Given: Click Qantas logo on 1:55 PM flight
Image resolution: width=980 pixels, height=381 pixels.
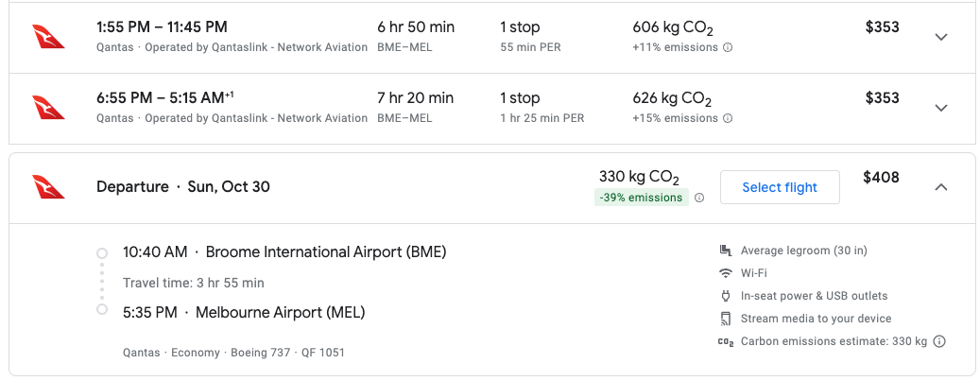Looking at the screenshot, I should [x=49, y=37].
